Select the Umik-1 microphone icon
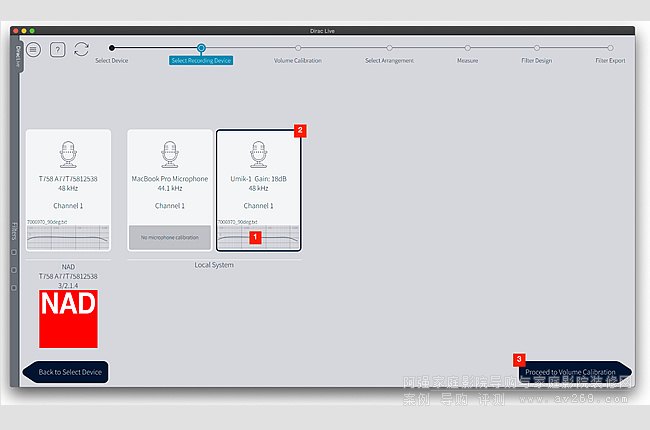 click(x=258, y=154)
